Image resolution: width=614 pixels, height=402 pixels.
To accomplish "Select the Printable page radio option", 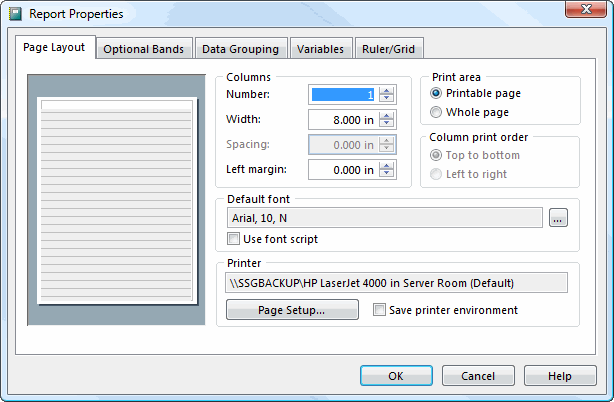I will (x=436, y=93).
